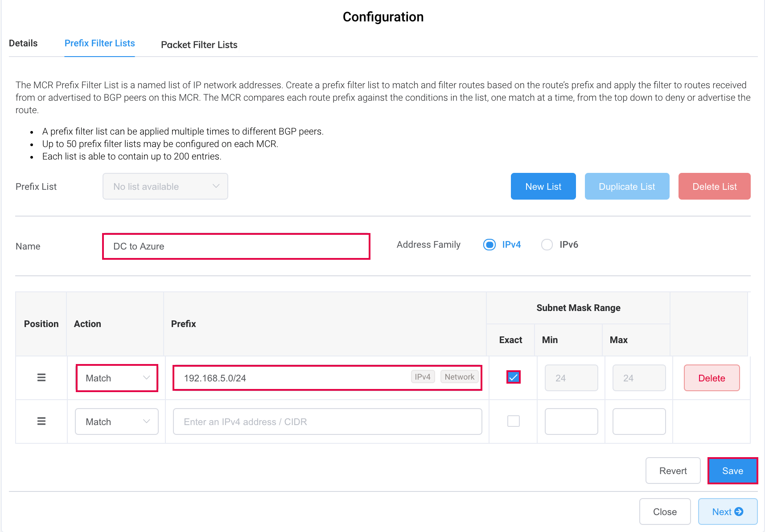765x532 pixels.
Task: Expand the Match dropdown on the empty second row
Action: click(x=116, y=421)
